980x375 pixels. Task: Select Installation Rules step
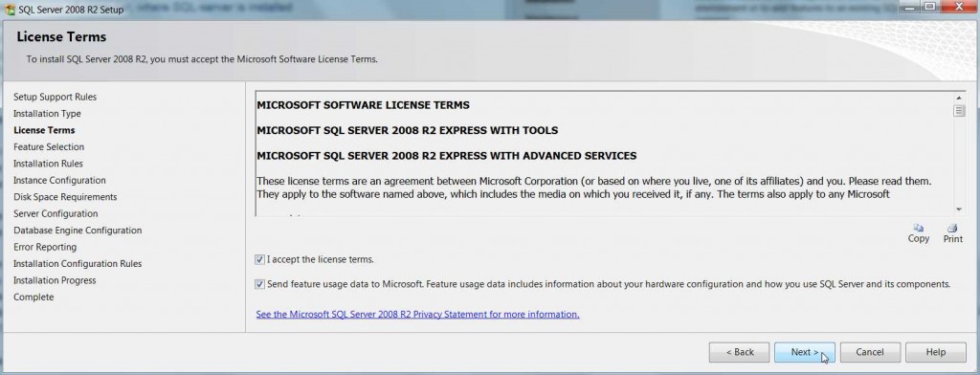(48, 164)
